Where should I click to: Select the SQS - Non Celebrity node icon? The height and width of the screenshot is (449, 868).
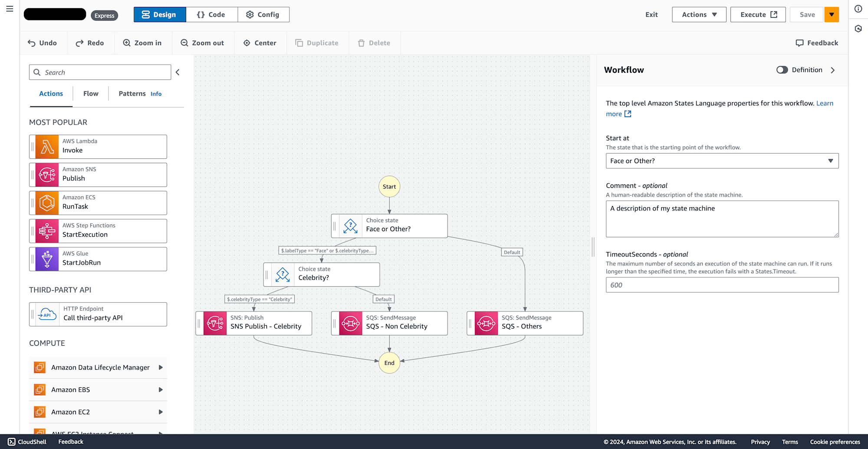351,323
